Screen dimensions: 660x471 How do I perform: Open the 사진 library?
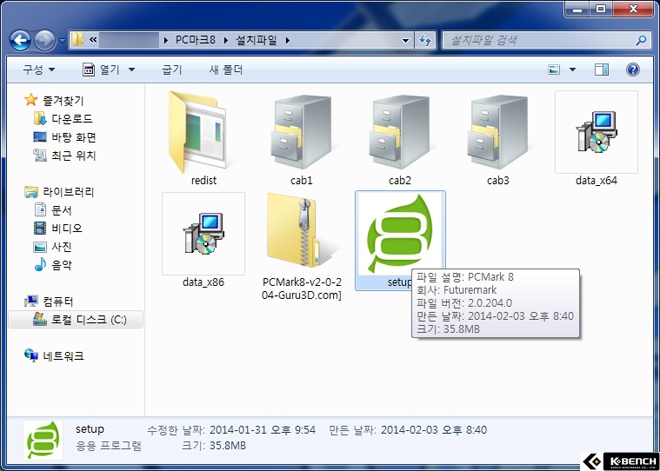(61, 246)
